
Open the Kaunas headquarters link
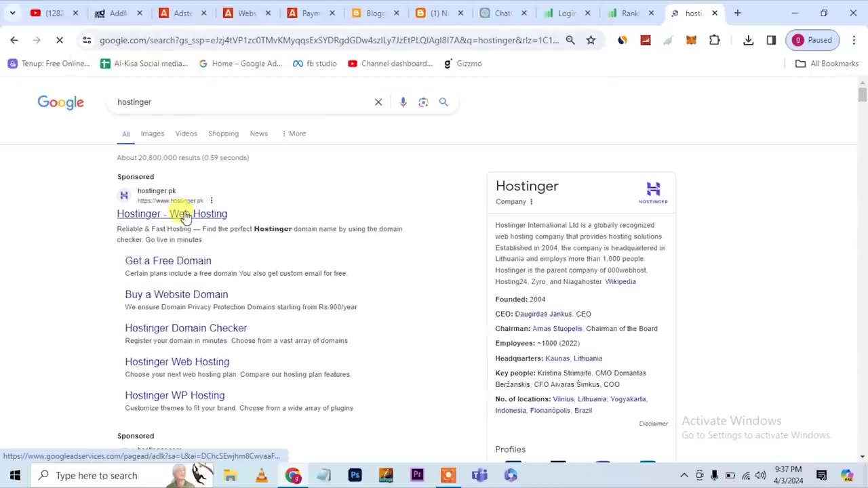pyautogui.click(x=557, y=359)
